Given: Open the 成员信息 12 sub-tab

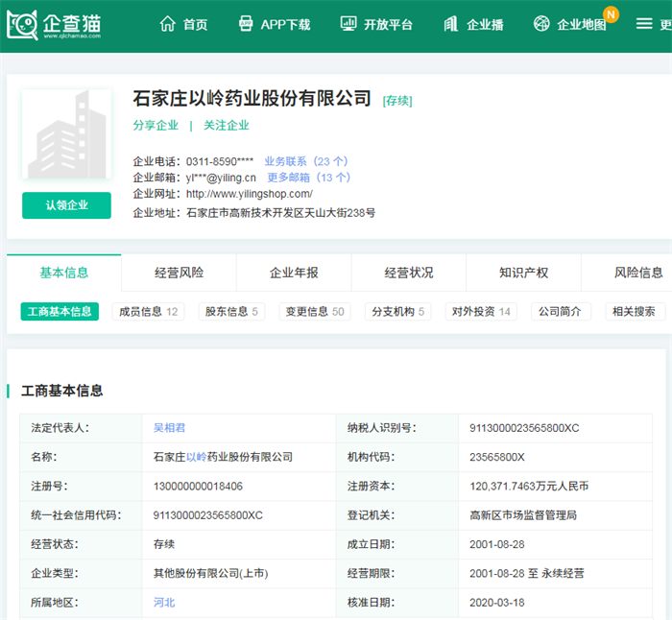Looking at the screenshot, I should click(x=148, y=312).
